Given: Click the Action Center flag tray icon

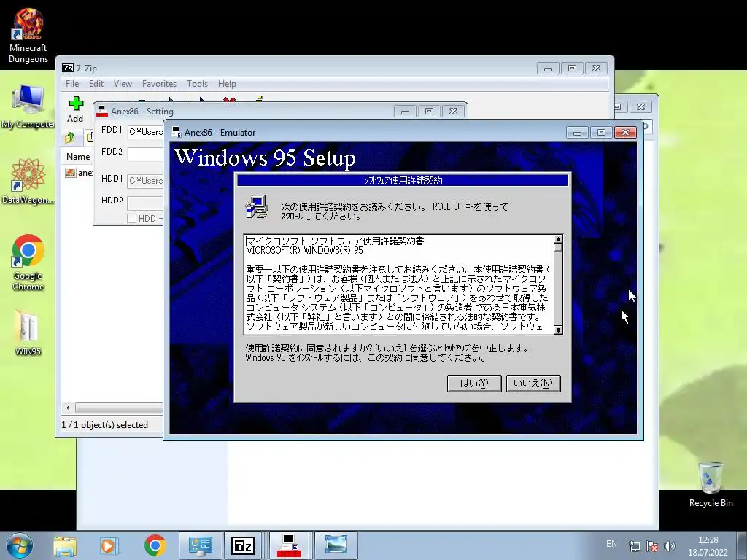Looking at the screenshot, I should (x=652, y=546).
